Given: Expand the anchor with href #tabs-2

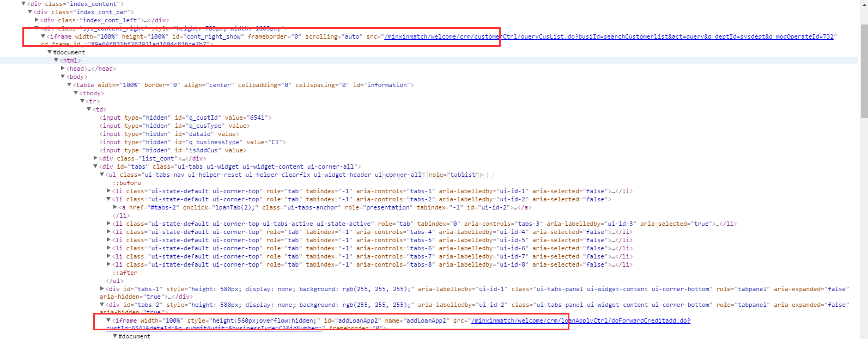Looking at the screenshot, I should coord(115,207).
